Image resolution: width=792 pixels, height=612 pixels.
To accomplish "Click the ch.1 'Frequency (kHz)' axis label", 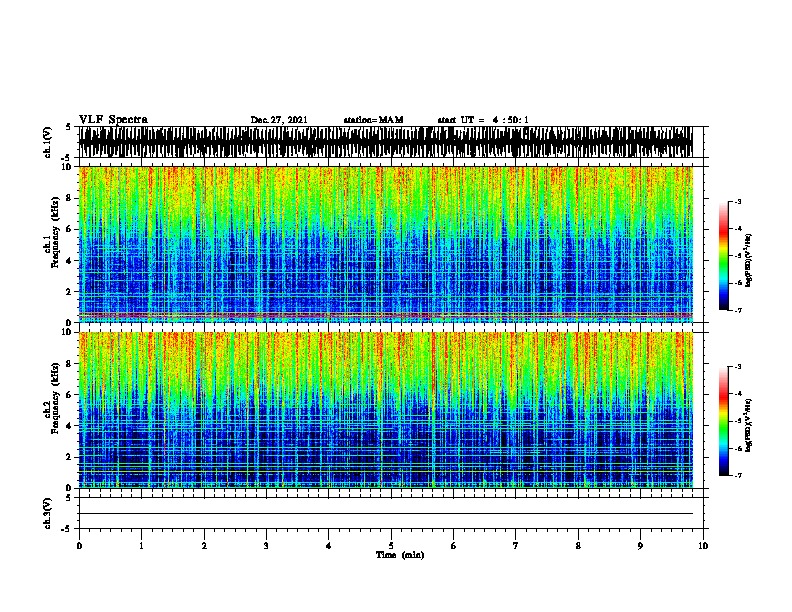I will click(x=55, y=232).
